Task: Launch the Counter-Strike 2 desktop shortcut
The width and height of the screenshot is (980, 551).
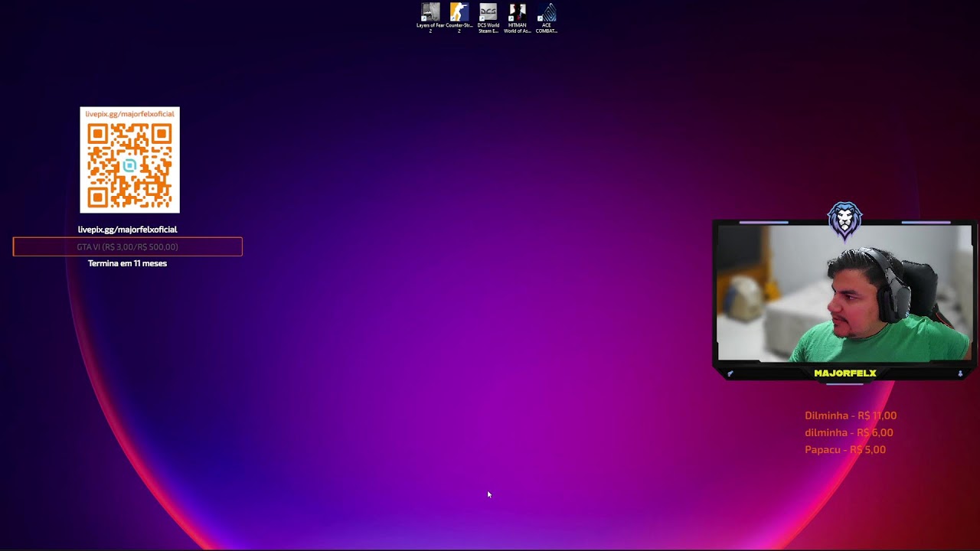Action: (x=459, y=18)
